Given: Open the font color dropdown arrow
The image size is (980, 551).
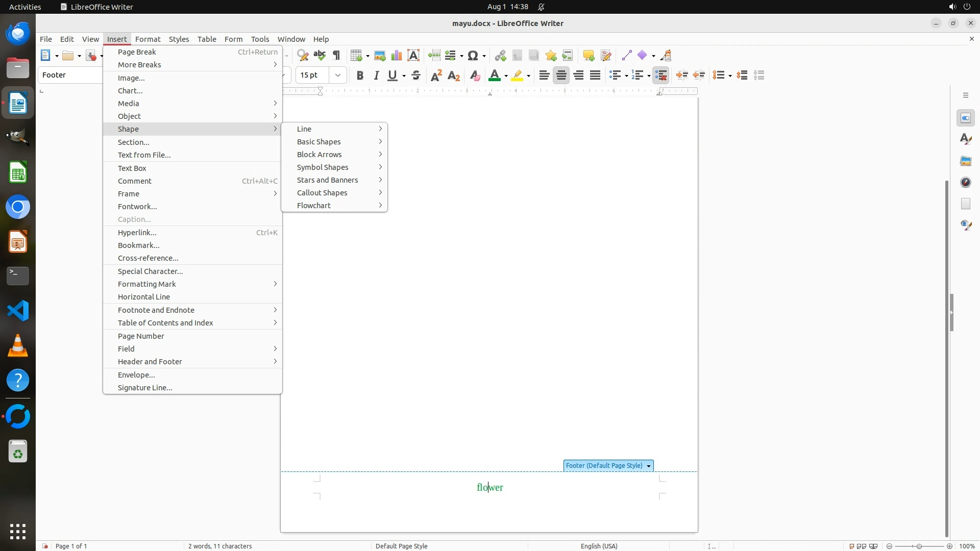Looking at the screenshot, I should point(506,76).
